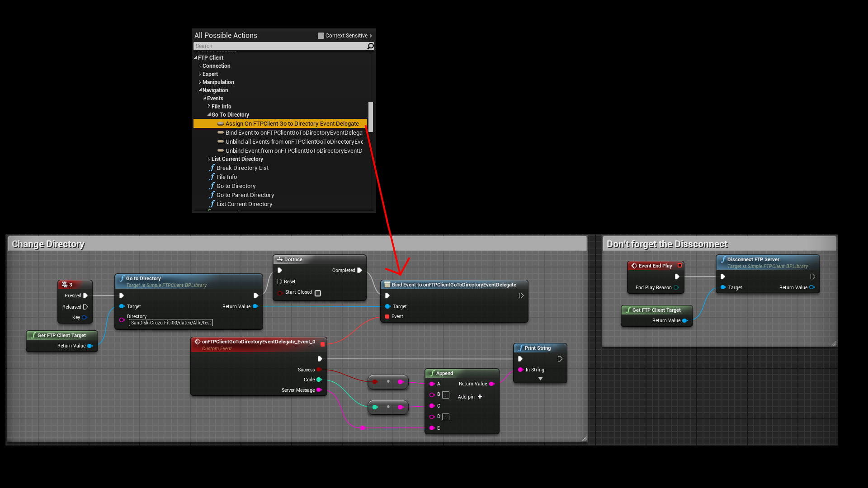868x488 pixels.
Task: Click the DoOnce node macro icon
Action: (x=280, y=259)
